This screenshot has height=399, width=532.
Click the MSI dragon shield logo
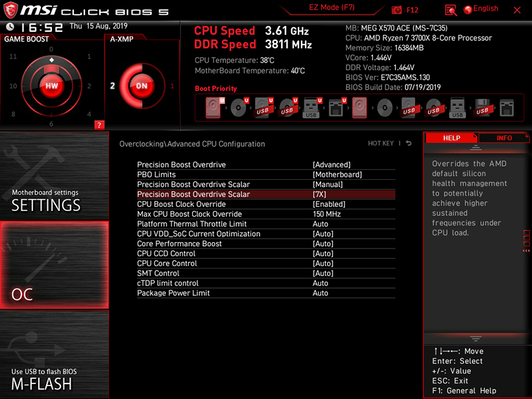coord(10,10)
